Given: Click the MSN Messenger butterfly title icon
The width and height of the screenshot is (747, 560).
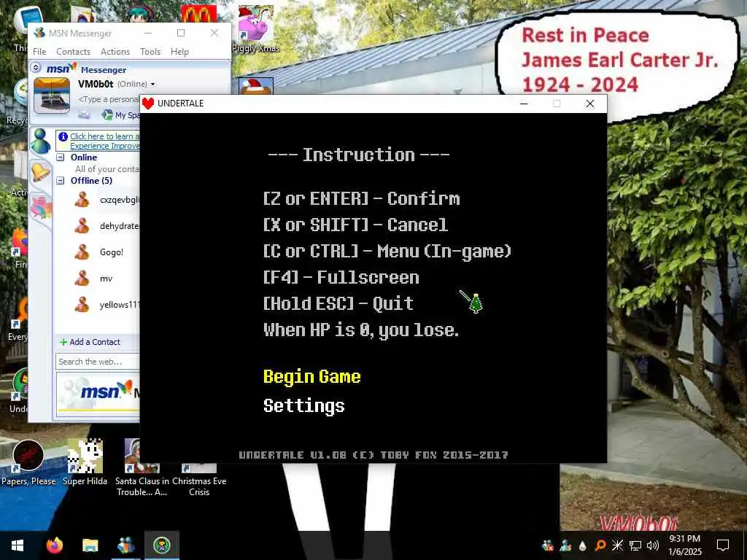Looking at the screenshot, I should [x=39, y=33].
